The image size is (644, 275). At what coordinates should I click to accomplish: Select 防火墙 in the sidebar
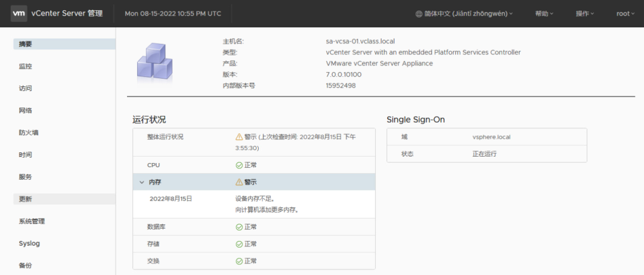(x=29, y=133)
